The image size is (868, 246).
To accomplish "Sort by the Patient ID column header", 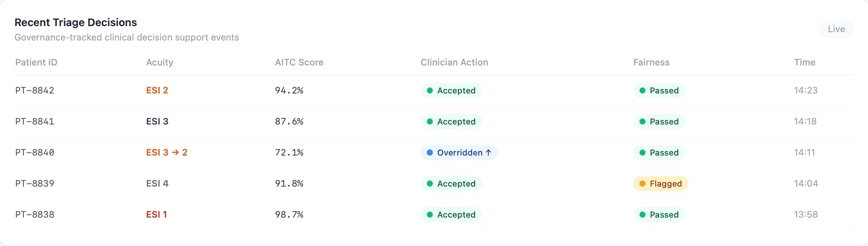I will click(36, 62).
